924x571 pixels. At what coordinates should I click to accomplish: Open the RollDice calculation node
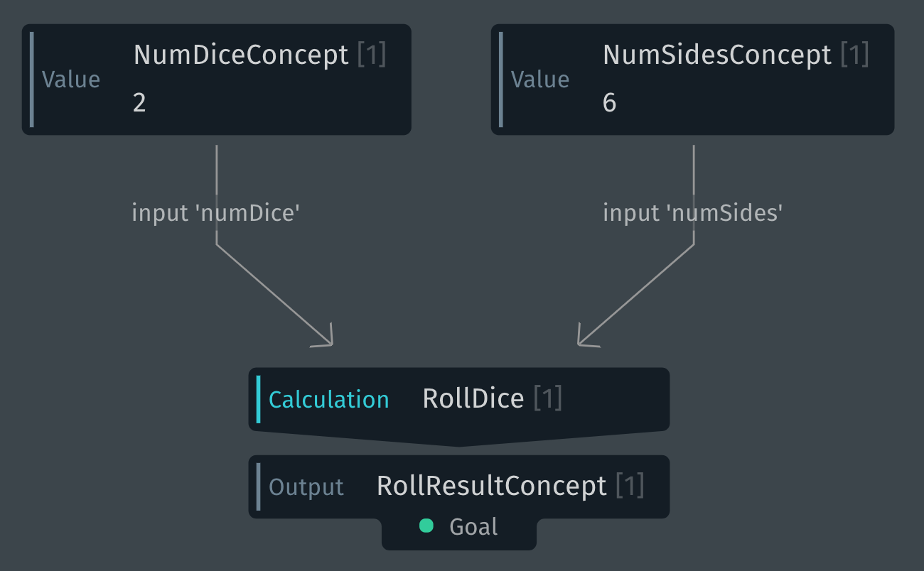[473, 398]
